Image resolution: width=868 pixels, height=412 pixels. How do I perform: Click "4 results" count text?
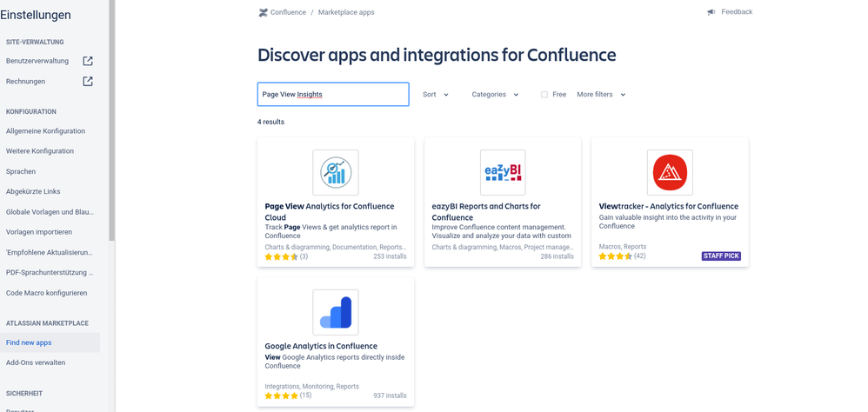(270, 122)
